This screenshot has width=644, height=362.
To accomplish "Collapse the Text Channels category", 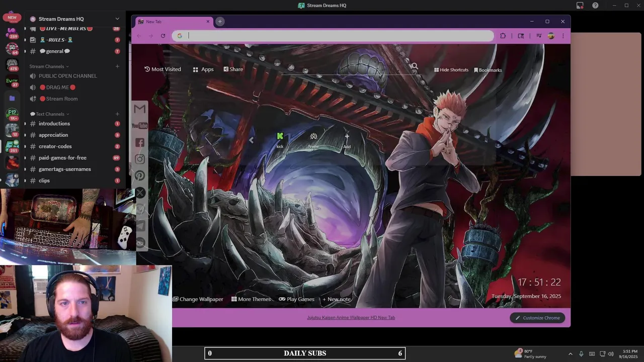I will tap(50, 114).
